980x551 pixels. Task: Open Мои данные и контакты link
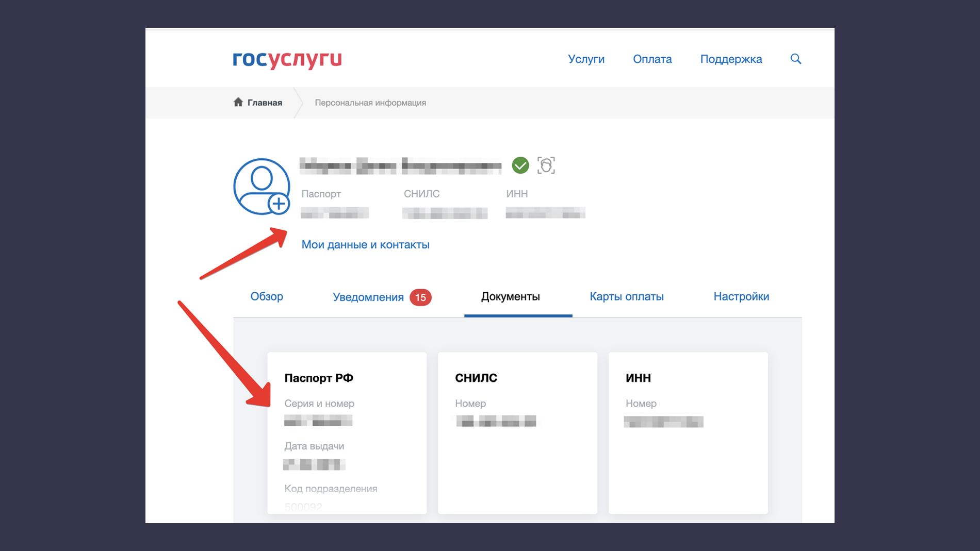pos(365,245)
